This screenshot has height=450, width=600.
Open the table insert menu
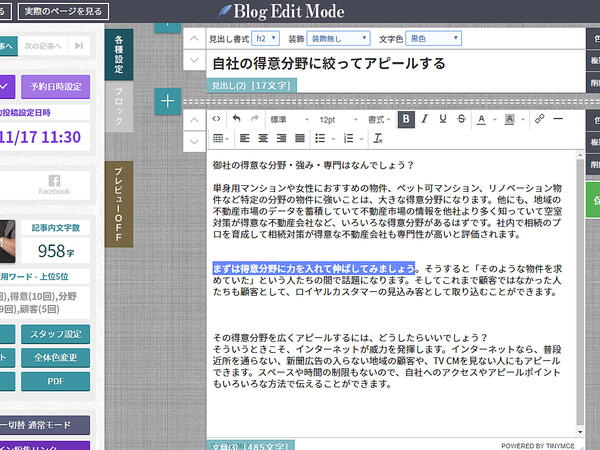pyautogui.click(x=221, y=138)
